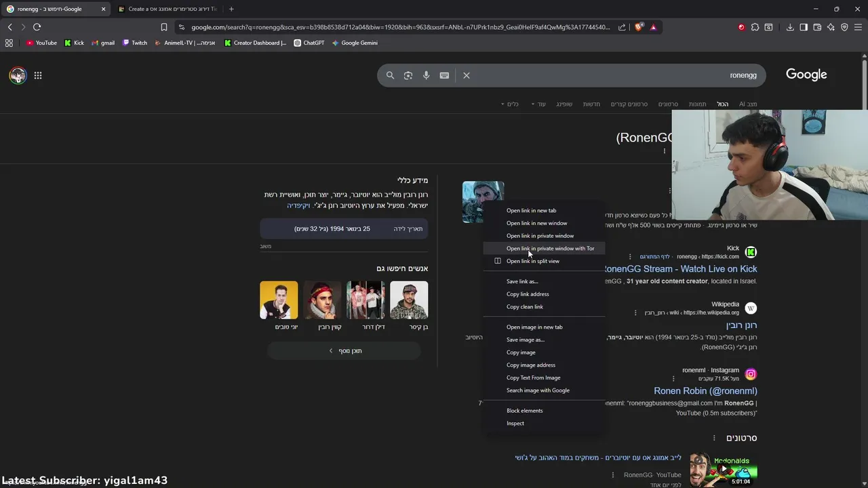Click the Brave Shields lion icon
This screenshot has height=488, width=868.
coord(639,27)
